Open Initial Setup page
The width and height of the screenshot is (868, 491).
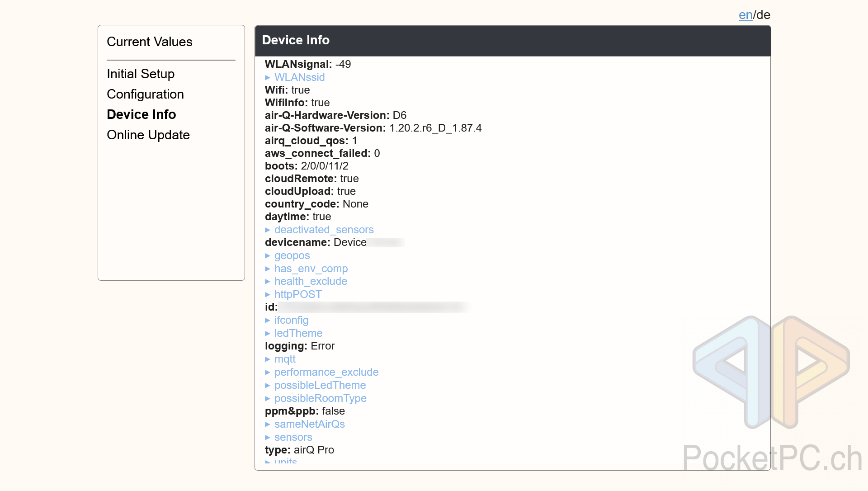[141, 74]
